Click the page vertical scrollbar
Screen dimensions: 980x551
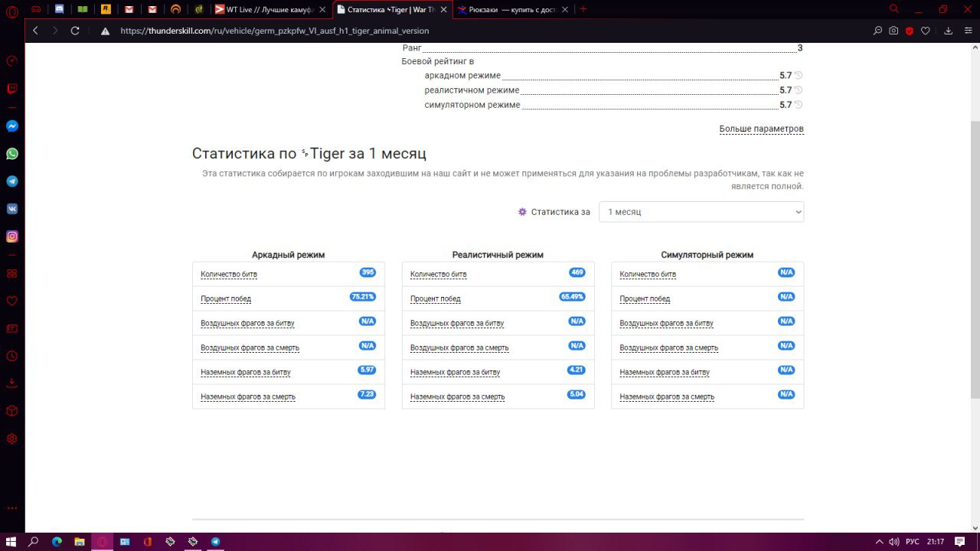[x=975, y=260]
